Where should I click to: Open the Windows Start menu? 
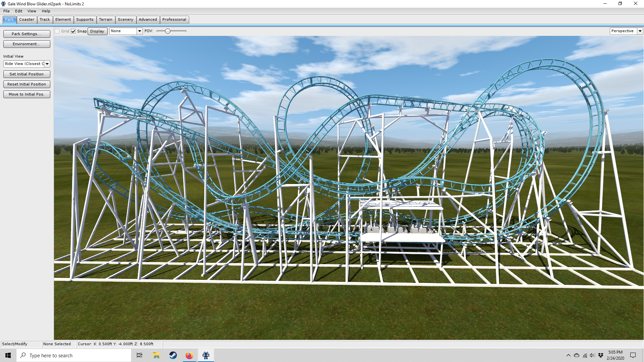pyautogui.click(x=8, y=355)
